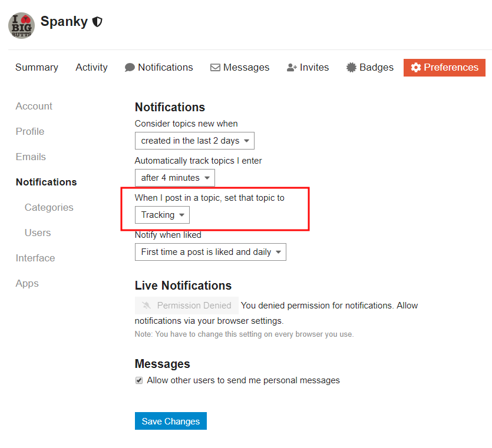This screenshot has height=448, width=492.
Task: Click Spanky's profile avatar image
Action: point(22,25)
